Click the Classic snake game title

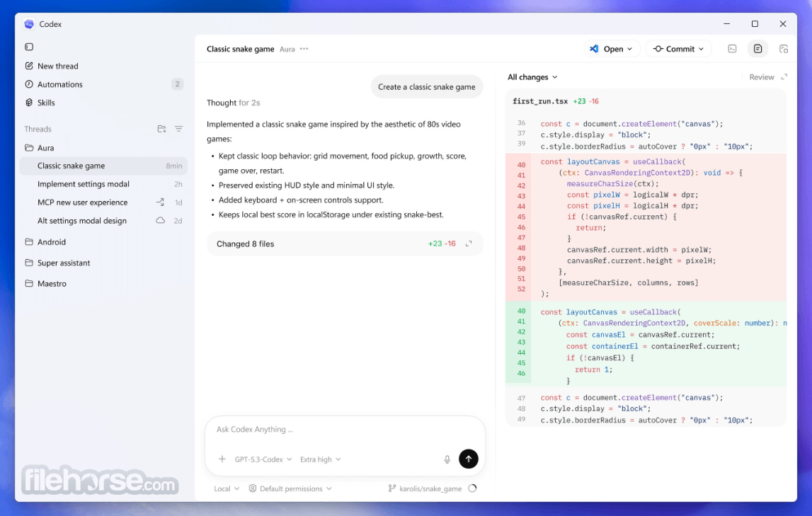click(240, 49)
